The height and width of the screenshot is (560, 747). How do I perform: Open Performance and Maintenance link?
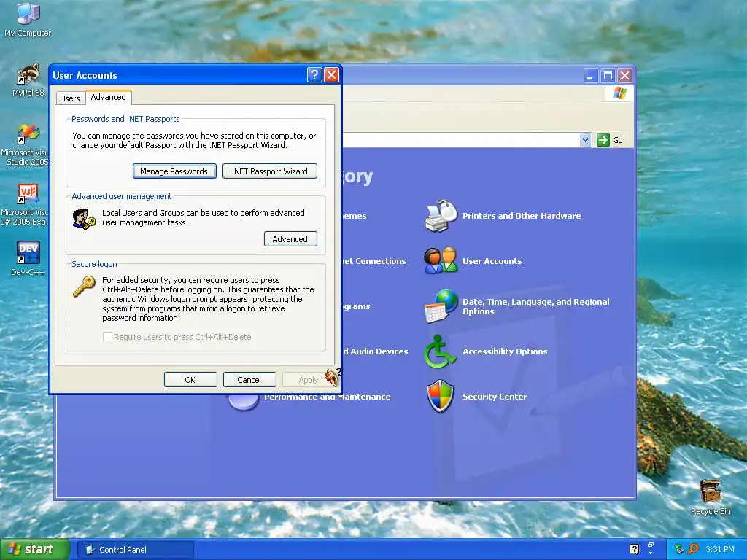(328, 397)
